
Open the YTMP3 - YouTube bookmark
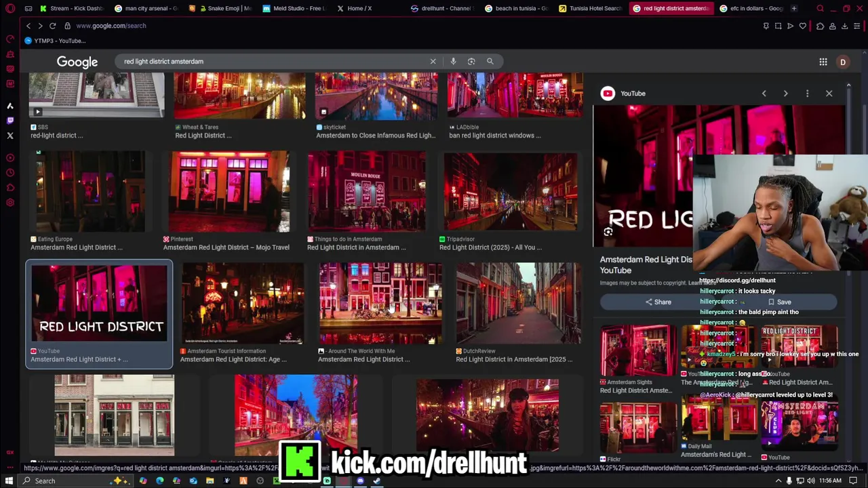tap(55, 41)
